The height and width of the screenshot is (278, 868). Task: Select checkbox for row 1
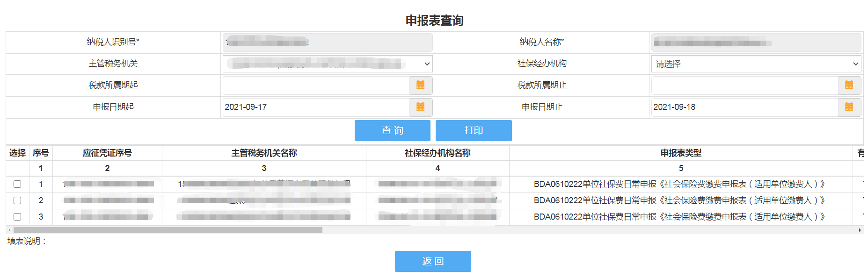pos(17,184)
